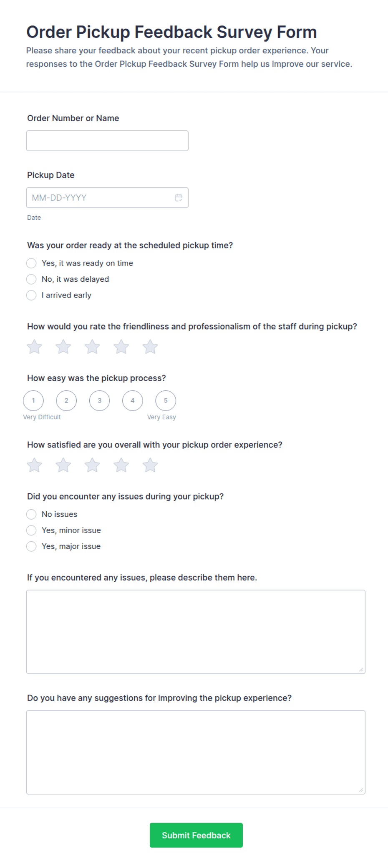Rate overall satisfaction four stars
Screen dimensions: 388x868
(x=121, y=465)
